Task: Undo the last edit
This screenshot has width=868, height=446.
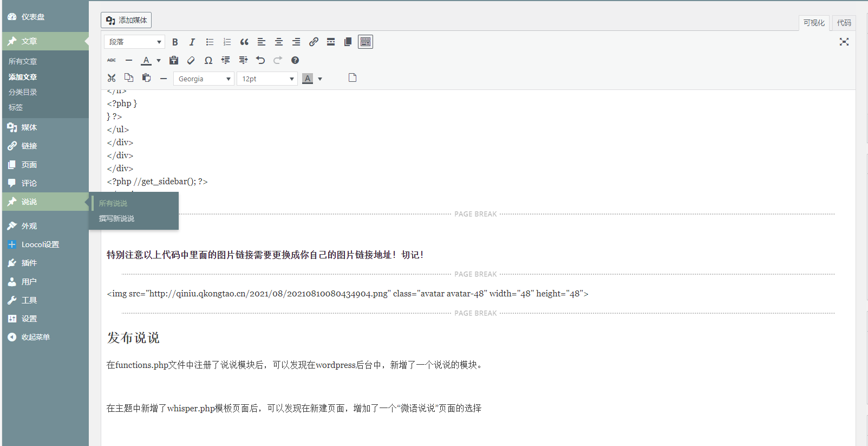Action: 260,61
